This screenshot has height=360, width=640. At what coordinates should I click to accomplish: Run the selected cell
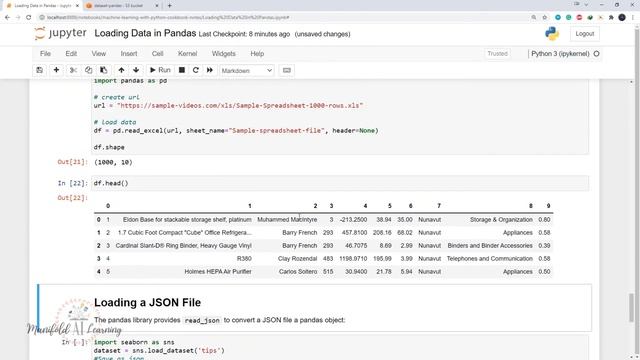[x=160, y=70]
